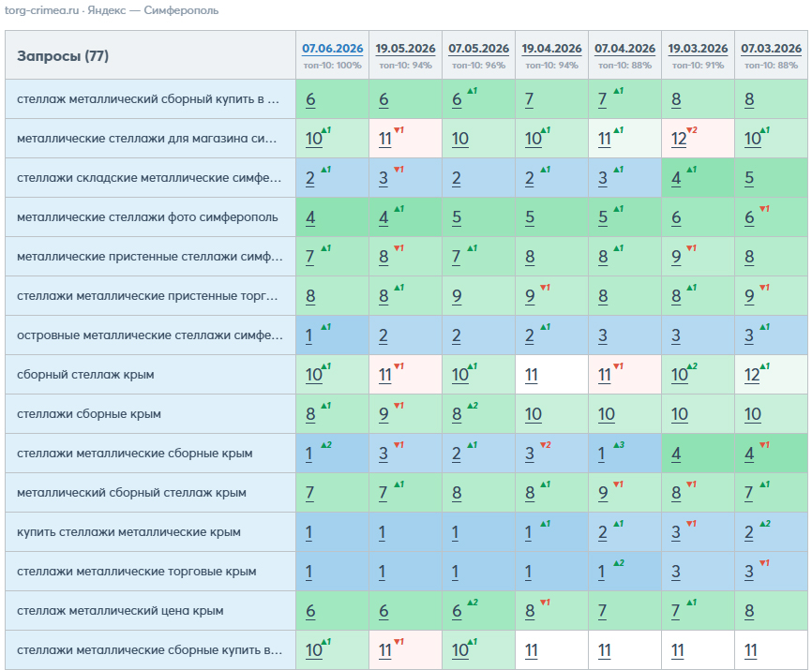Open position 3 for 'стеллажи металлические сборные крым' on 19.04.2026
Screen dimensions: 812x670
[530, 454]
